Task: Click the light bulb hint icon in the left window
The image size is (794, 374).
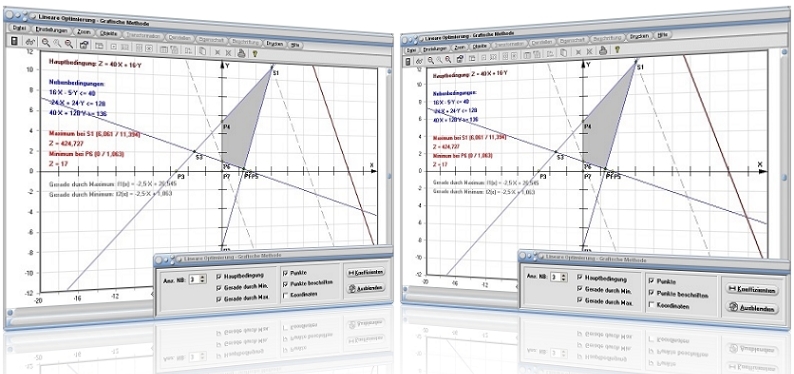Action: (255, 53)
